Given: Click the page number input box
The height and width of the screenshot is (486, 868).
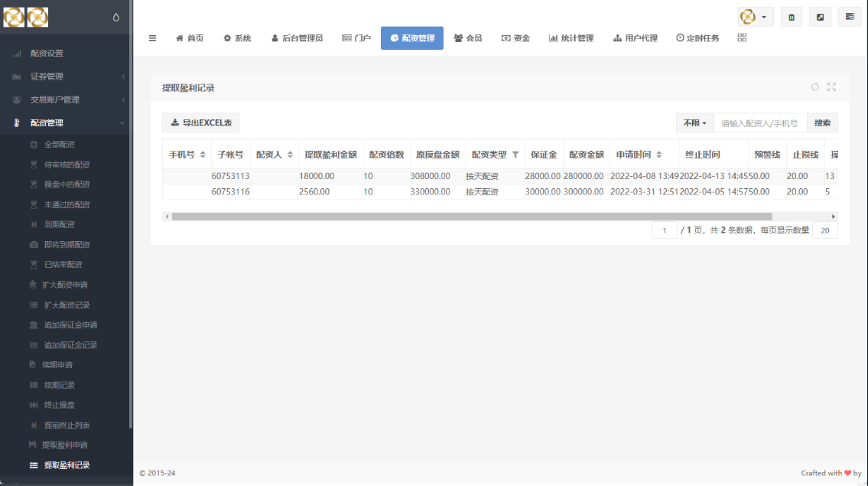Looking at the screenshot, I should tap(665, 230).
